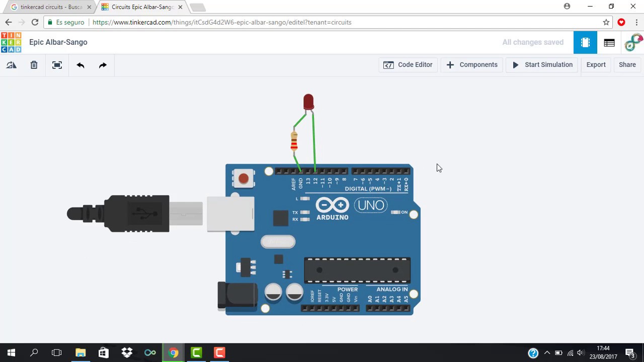Open Dropbox from the taskbar

pyautogui.click(x=127, y=353)
